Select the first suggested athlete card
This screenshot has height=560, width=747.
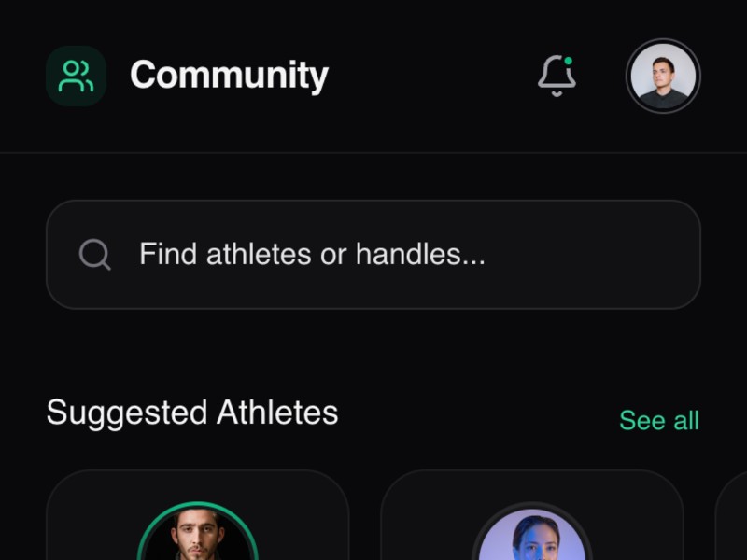197,513
